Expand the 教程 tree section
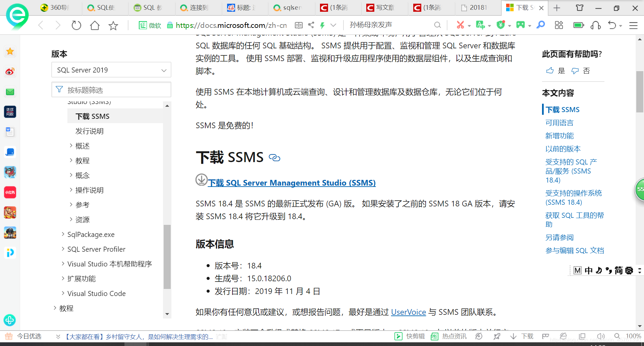Viewport: 644px width, 346px height. point(82,160)
